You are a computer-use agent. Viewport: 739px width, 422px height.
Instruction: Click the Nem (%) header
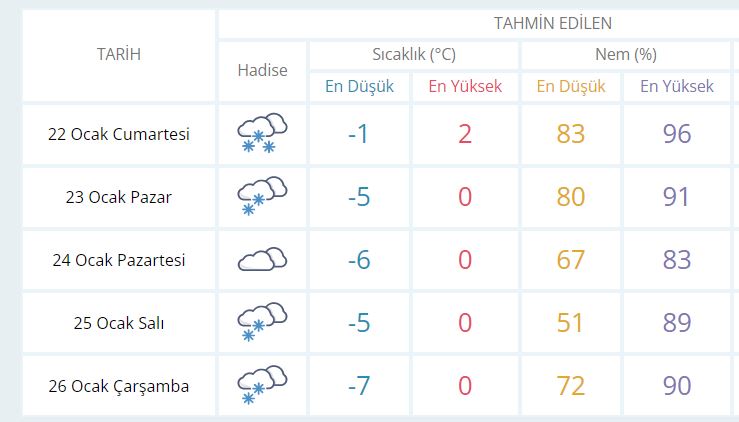point(626,54)
